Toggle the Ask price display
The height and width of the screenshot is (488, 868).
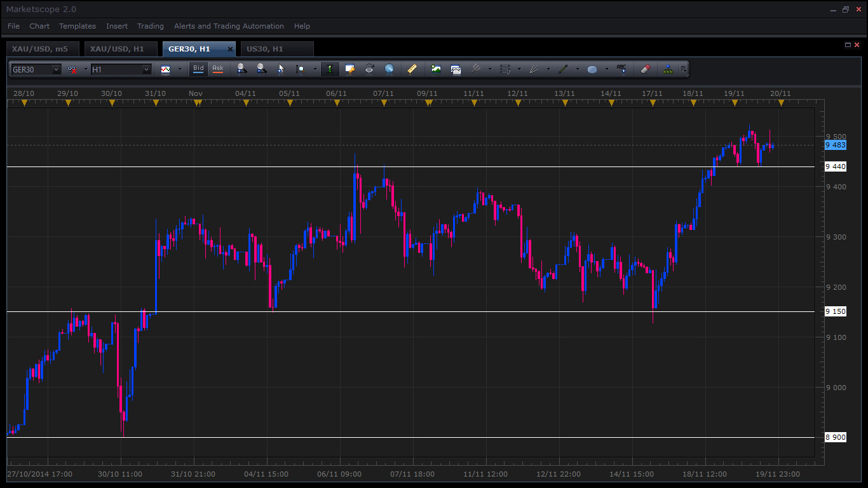pyautogui.click(x=218, y=69)
